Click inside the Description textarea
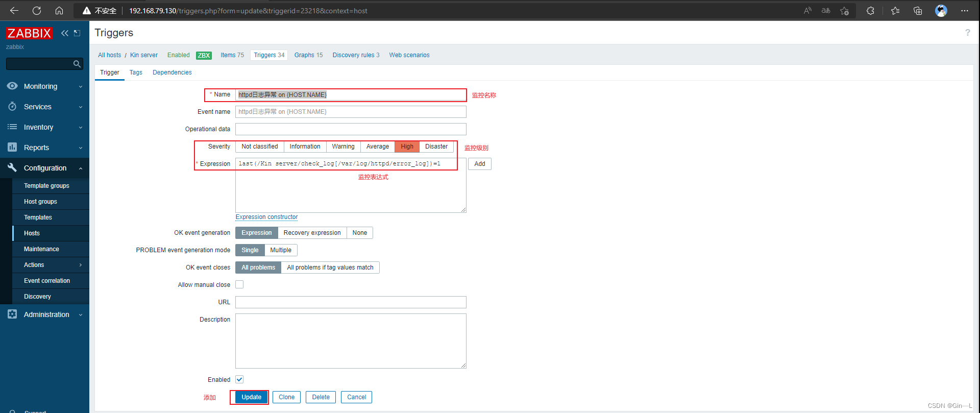The width and height of the screenshot is (980, 413). (x=351, y=341)
